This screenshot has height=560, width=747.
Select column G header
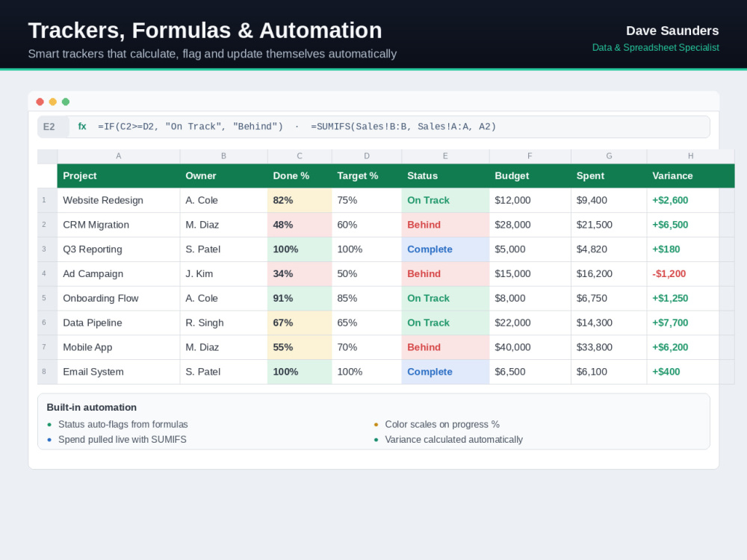[x=609, y=156]
